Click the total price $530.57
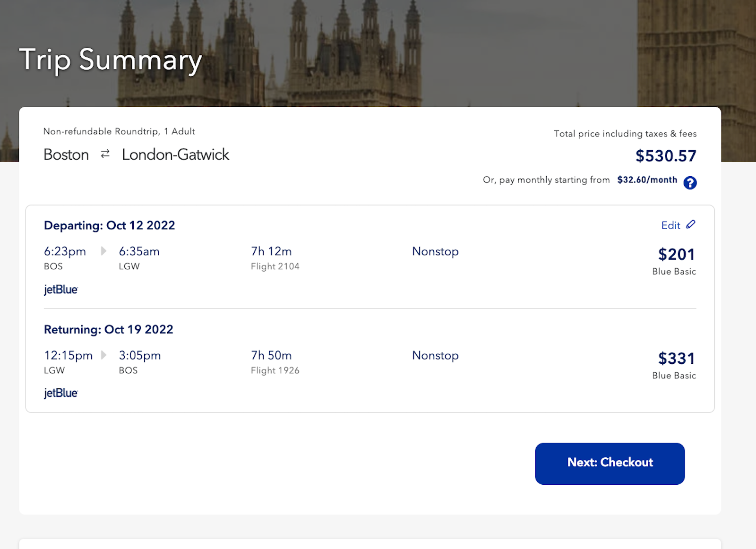This screenshot has height=549, width=756. [665, 156]
